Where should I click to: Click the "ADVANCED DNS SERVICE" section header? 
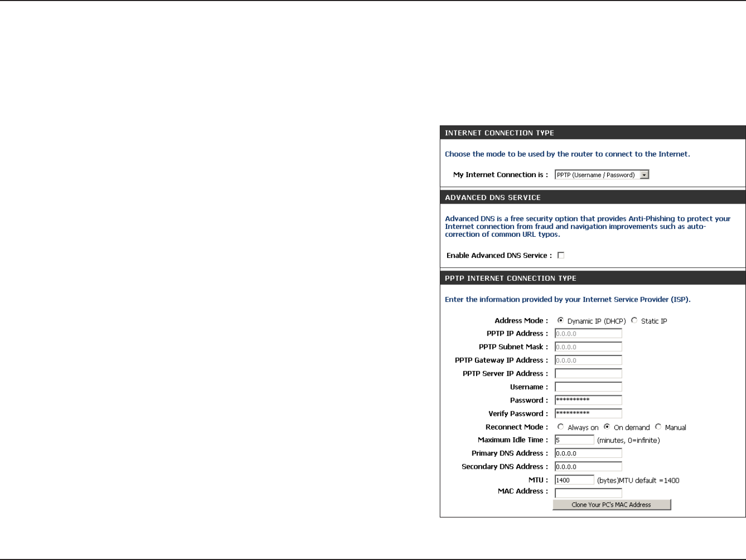(x=593, y=197)
